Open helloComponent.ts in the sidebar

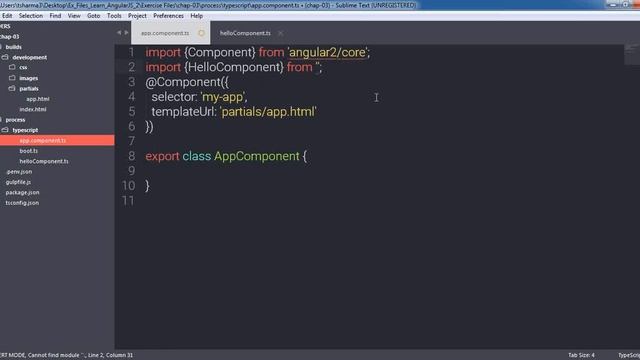(44, 161)
